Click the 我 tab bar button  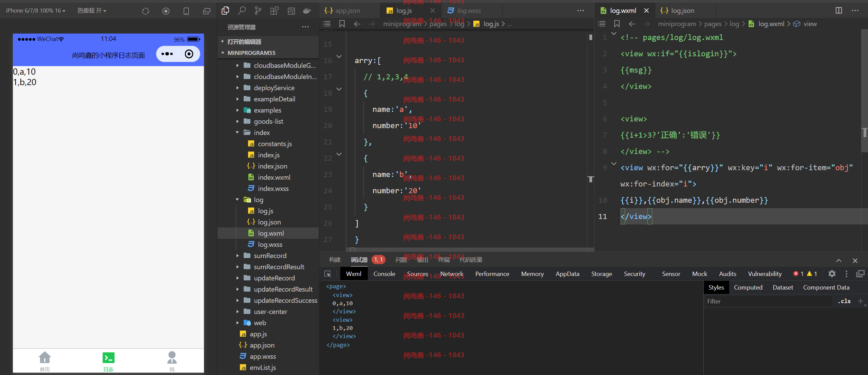pyautogui.click(x=172, y=361)
